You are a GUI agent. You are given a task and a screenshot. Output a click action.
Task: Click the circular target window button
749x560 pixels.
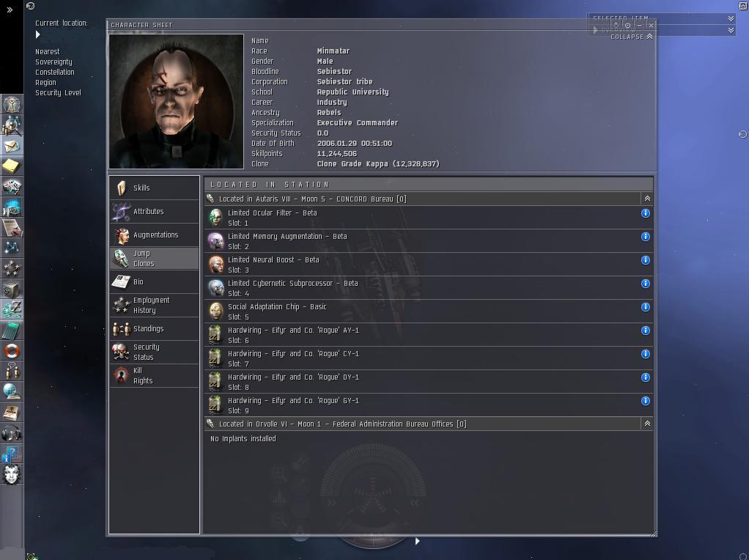(627, 25)
